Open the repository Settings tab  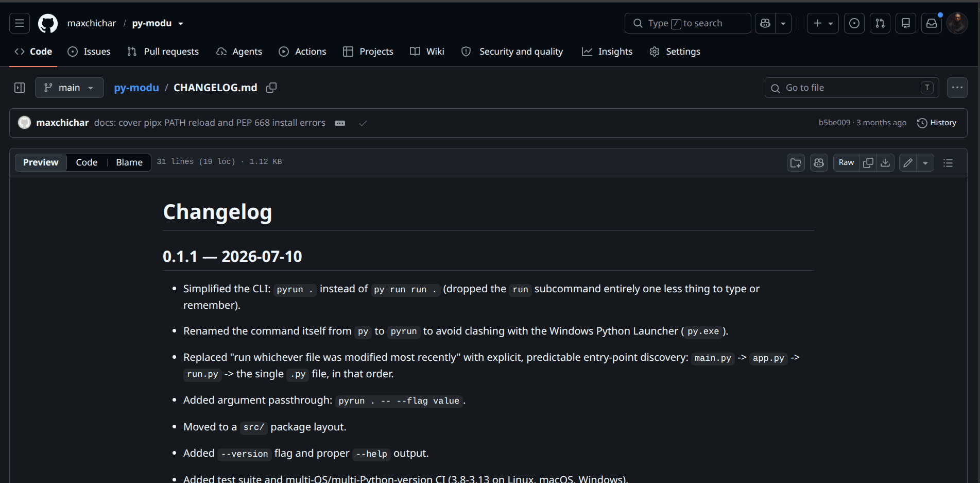[675, 52]
